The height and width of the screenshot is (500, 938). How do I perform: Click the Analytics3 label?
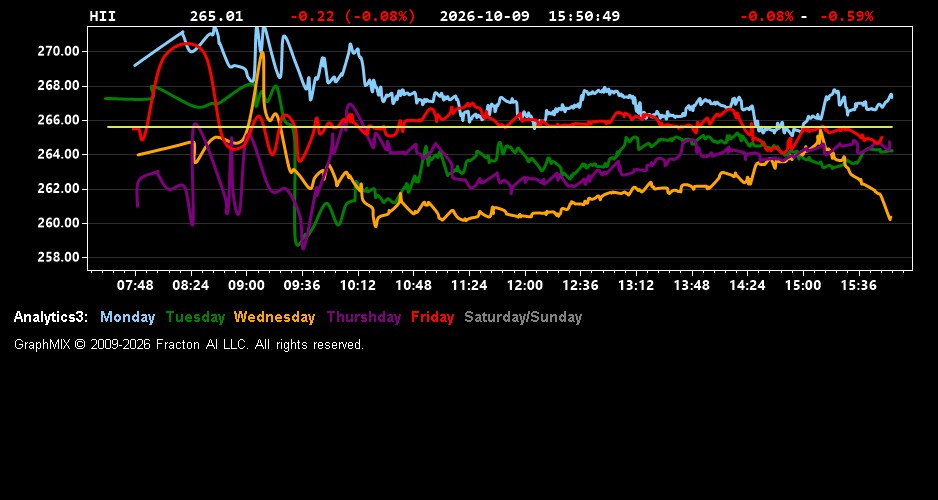pos(51,317)
